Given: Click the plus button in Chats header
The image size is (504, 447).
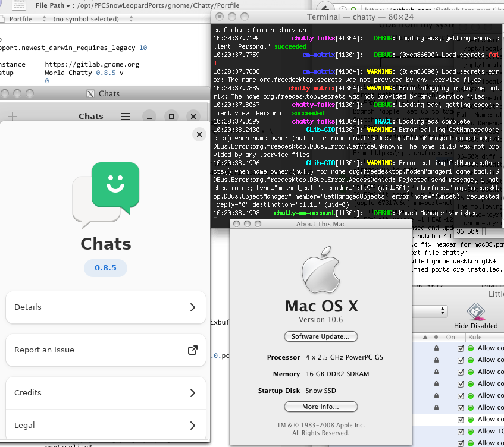Looking at the screenshot, I should (x=12, y=117).
